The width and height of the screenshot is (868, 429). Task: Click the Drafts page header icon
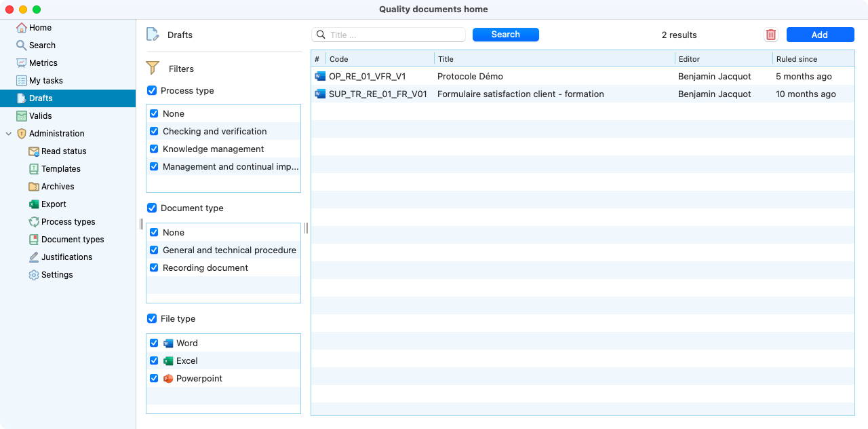click(153, 35)
